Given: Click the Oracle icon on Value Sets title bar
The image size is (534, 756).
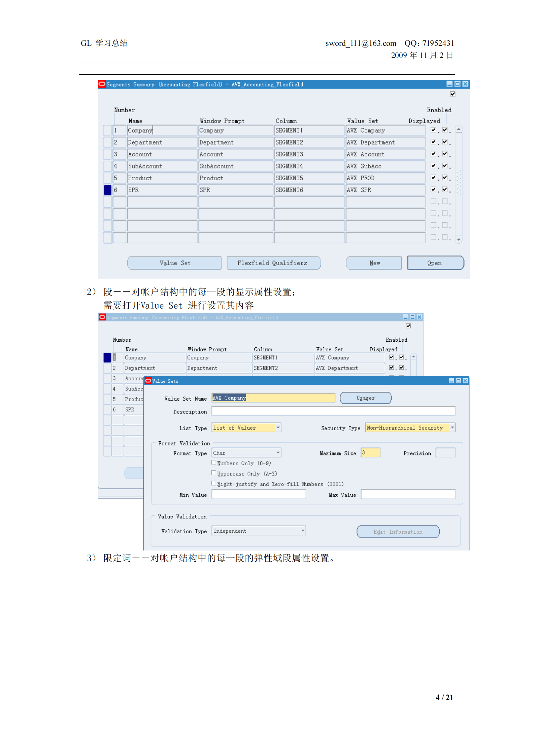Looking at the screenshot, I should click(148, 381).
